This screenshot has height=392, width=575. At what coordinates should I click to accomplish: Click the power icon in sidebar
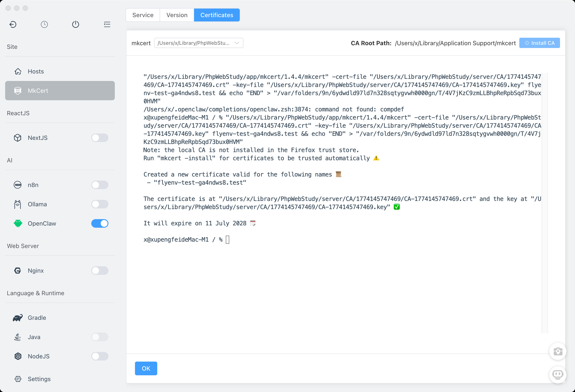pos(75,24)
